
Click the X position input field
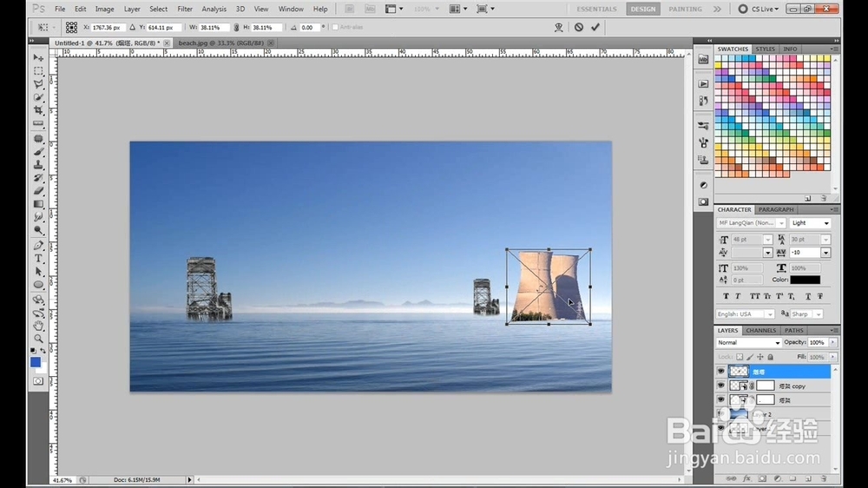point(108,27)
